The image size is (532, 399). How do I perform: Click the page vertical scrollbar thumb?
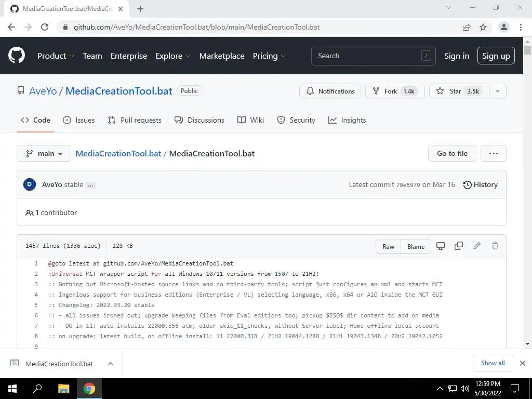[x=527, y=49]
